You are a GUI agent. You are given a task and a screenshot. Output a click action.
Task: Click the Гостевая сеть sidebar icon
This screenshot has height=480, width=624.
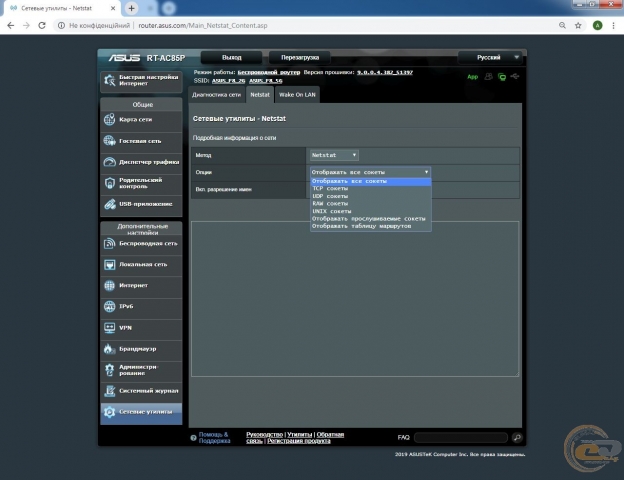(x=111, y=141)
